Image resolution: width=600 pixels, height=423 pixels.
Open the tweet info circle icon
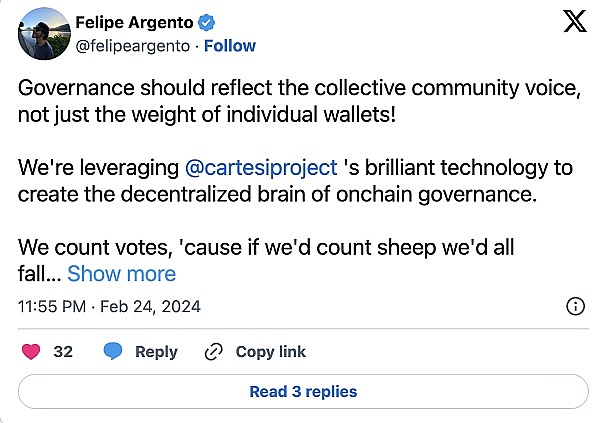tap(575, 306)
